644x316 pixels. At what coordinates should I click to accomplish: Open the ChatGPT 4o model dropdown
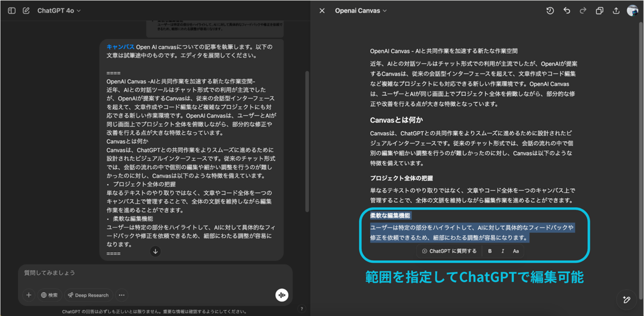coord(59,10)
